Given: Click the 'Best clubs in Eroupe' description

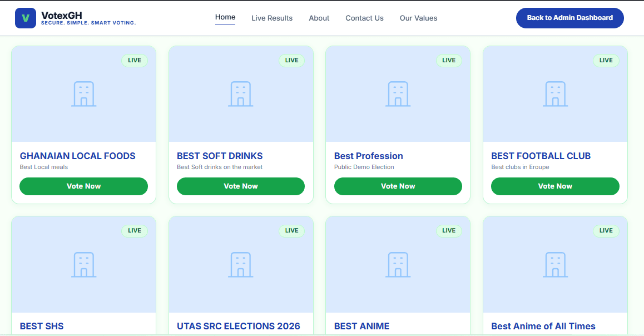Looking at the screenshot, I should pos(520,167).
